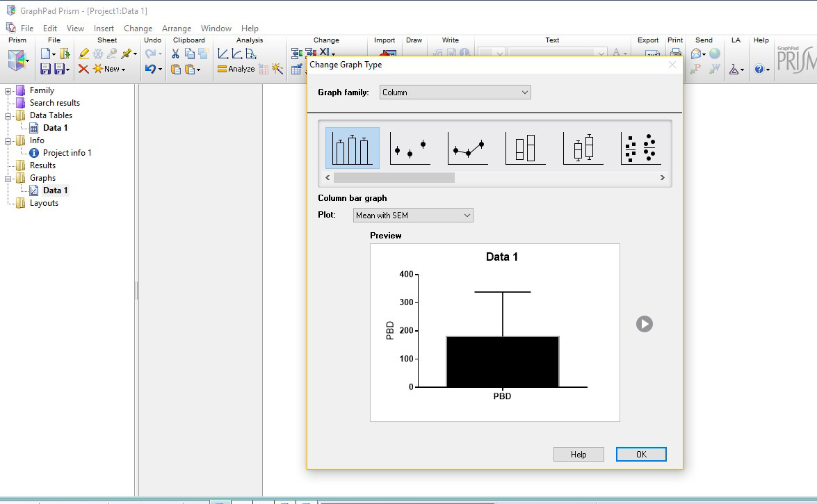
Task: Select the scatter mean with error thumbnail
Action: [410, 148]
